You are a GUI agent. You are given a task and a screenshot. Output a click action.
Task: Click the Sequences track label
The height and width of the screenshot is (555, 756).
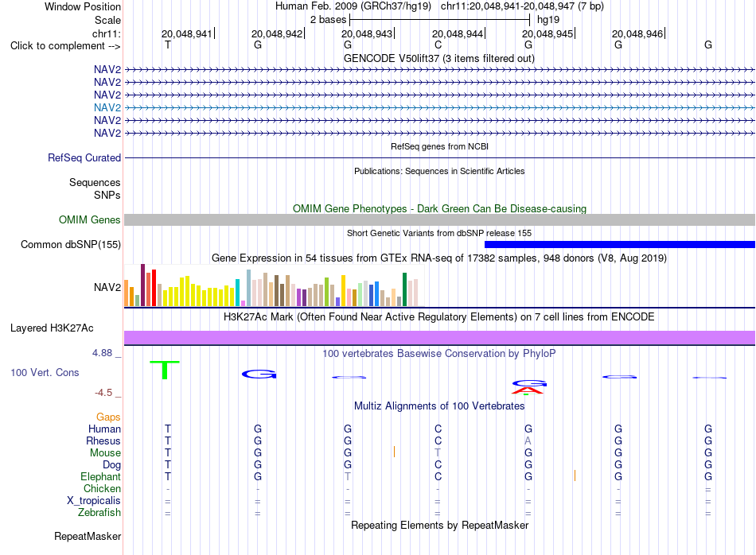coord(95,183)
